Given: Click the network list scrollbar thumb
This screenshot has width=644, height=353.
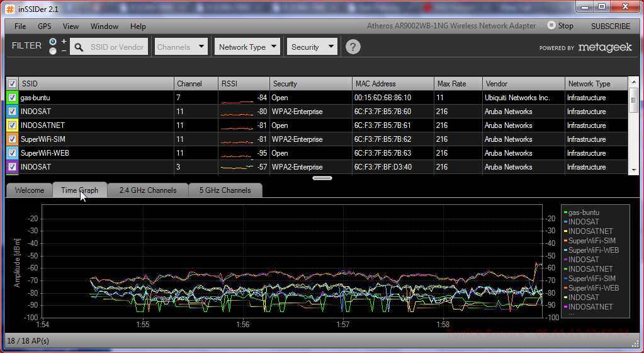Looking at the screenshot, I should pyautogui.click(x=633, y=100).
